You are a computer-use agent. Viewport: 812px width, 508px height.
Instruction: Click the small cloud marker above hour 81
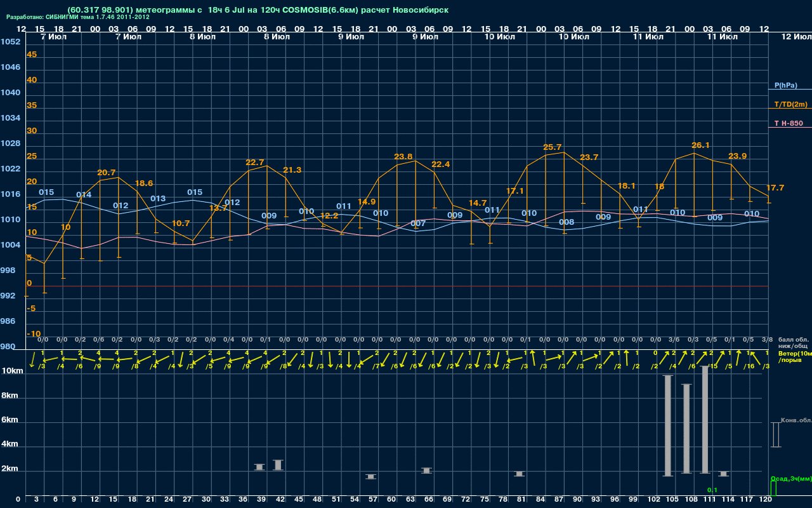pyautogui.click(x=520, y=474)
